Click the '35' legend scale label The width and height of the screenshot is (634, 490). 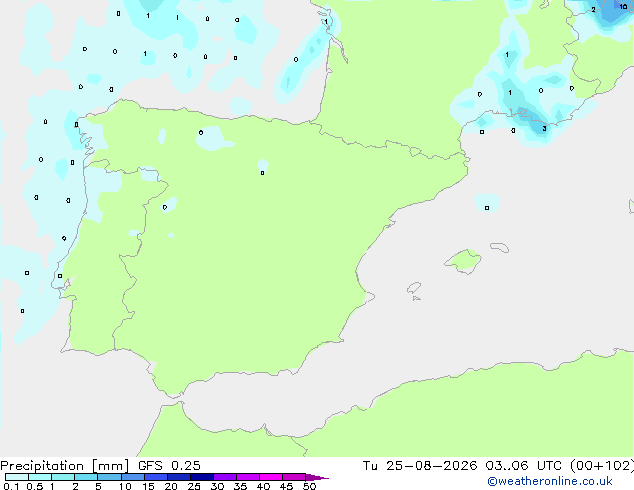240,486
